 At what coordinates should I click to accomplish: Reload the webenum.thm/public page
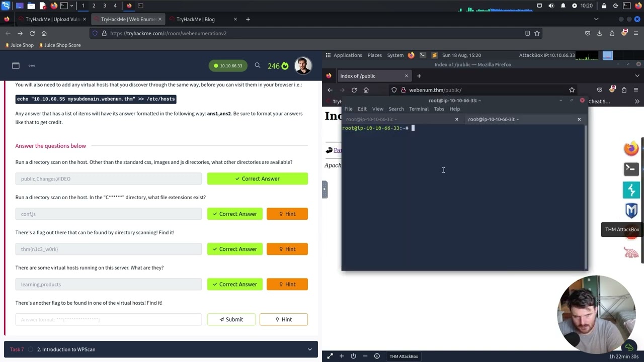point(354,90)
